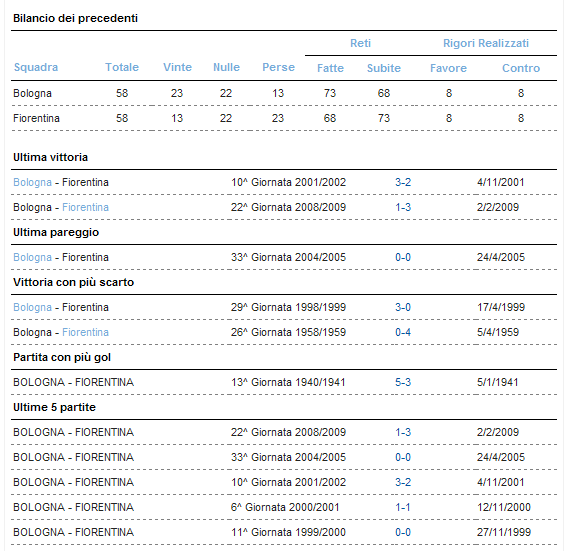Open the 1-1 score from 12/11/2000
Image resolution: width=568 pixels, height=551 pixels.
click(402, 507)
